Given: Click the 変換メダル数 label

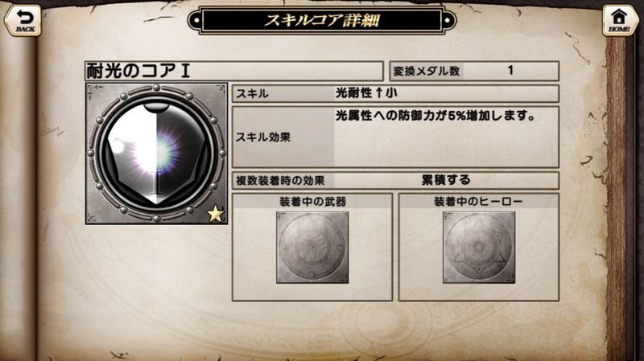Looking at the screenshot, I should tap(427, 71).
